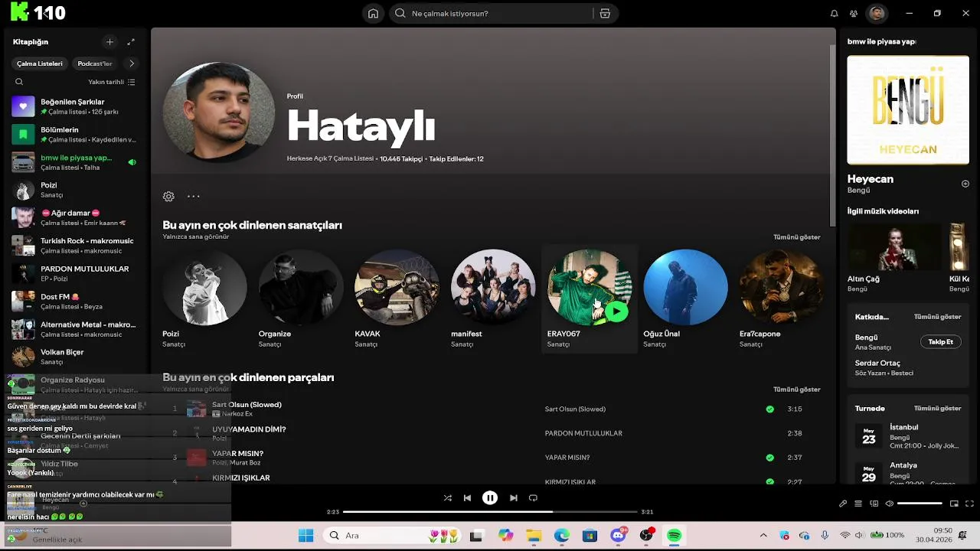Follow Bengü with 'Takip Et' button
Viewport: 980px width, 551px height.
pos(940,342)
